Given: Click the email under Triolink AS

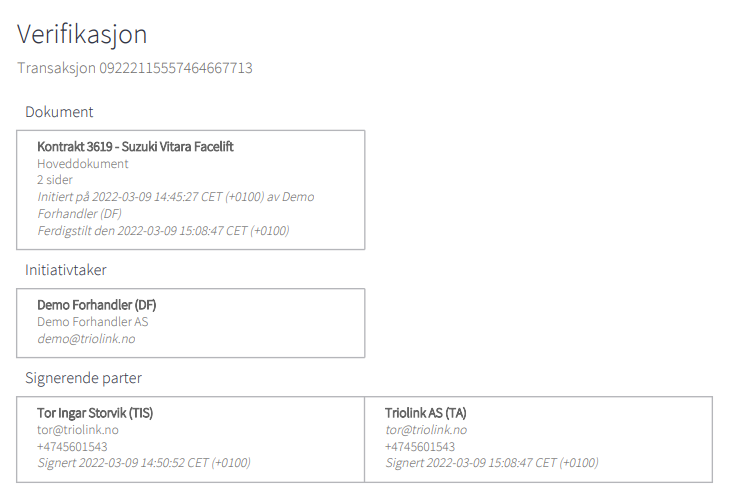Looking at the screenshot, I should 426,430.
